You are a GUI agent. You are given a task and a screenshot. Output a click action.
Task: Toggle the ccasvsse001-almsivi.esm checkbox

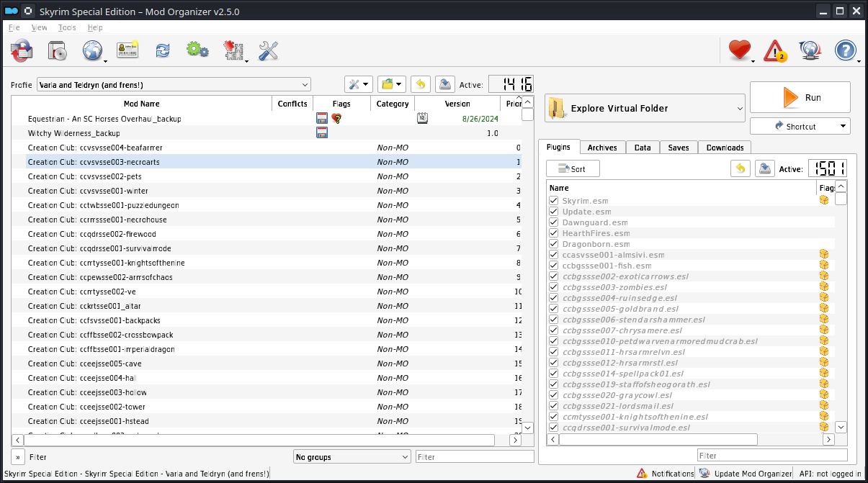click(554, 255)
